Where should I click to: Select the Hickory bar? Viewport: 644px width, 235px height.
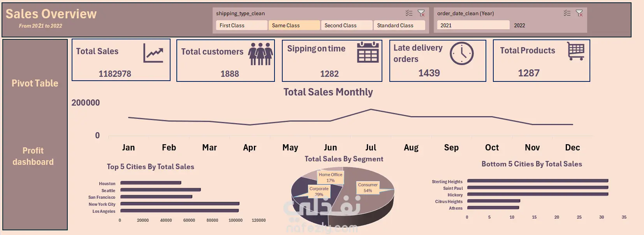[538, 194]
